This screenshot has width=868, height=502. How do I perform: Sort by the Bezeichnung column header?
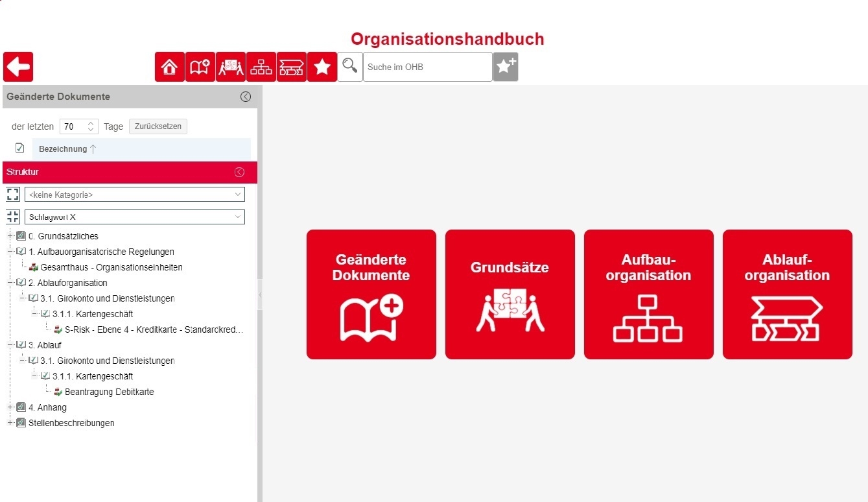coord(141,149)
